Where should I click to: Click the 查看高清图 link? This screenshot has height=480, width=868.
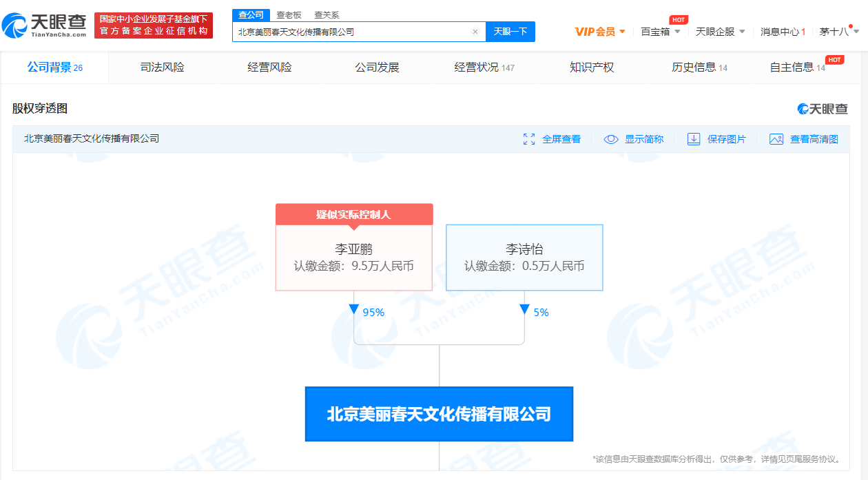tap(814, 139)
